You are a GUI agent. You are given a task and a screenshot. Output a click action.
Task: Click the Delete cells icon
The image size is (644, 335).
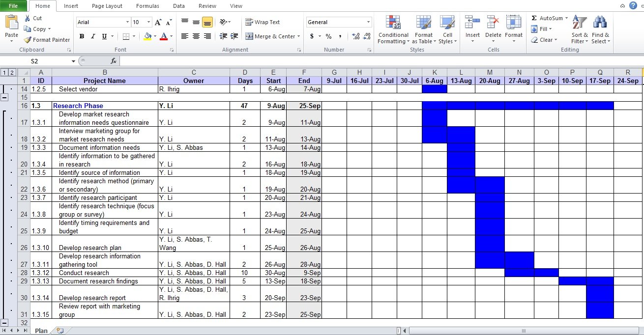click(x=493, y=23)
